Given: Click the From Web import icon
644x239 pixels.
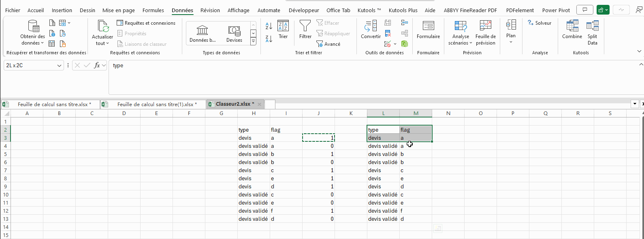Looking at the screenshot, I should pyautogui.click(x=52, y=33).
